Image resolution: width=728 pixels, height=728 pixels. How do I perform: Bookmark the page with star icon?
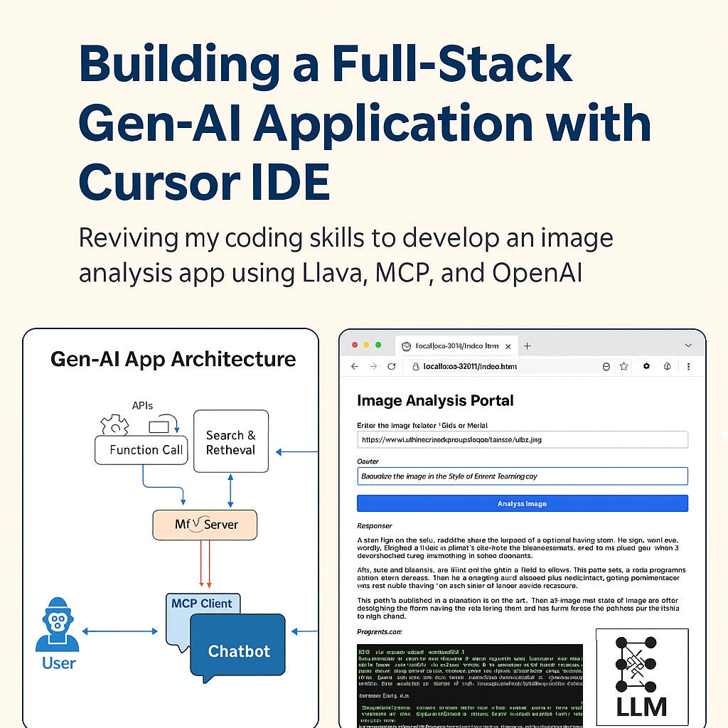coord(624,366)
